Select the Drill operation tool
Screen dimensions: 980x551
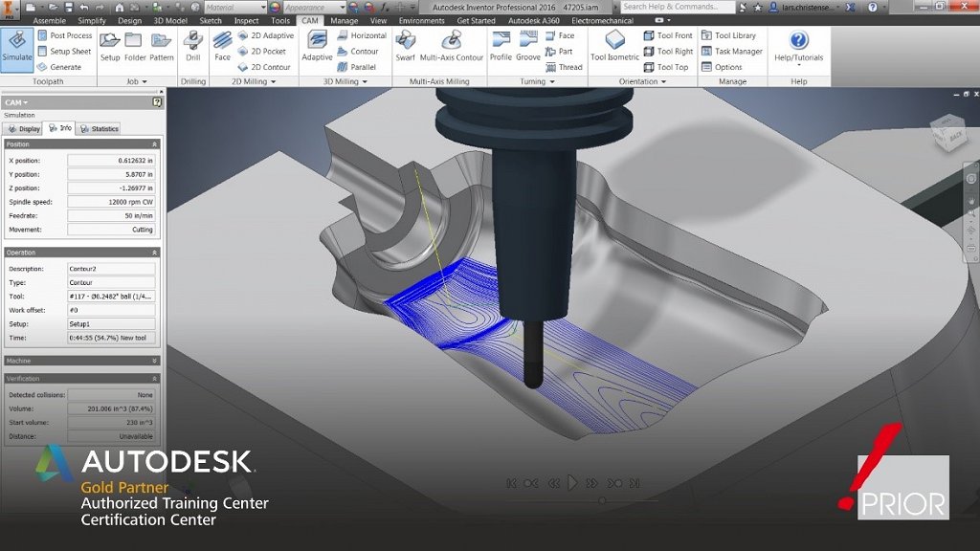pyautogui.click(x=193, y=46)
